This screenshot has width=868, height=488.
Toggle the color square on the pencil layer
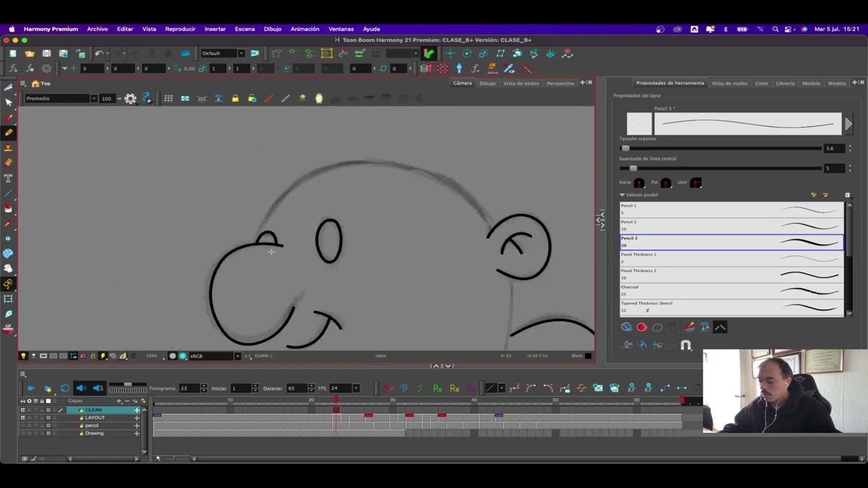click(x=48, y=426)
